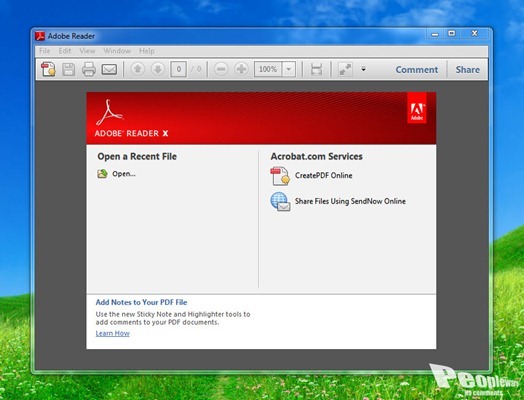Click the Save floppy disk icon
The image size is (524, 400).
click(x=69, y=69)
